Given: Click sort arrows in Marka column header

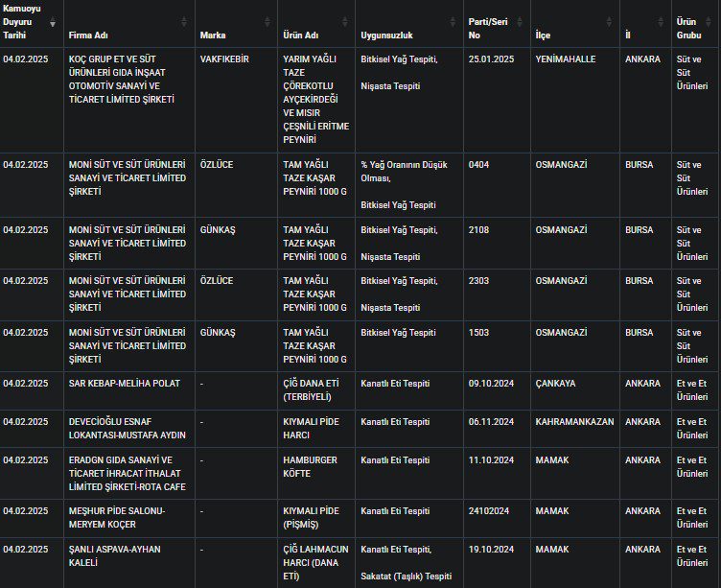Looking at the screenshot, I should [267, 22].
